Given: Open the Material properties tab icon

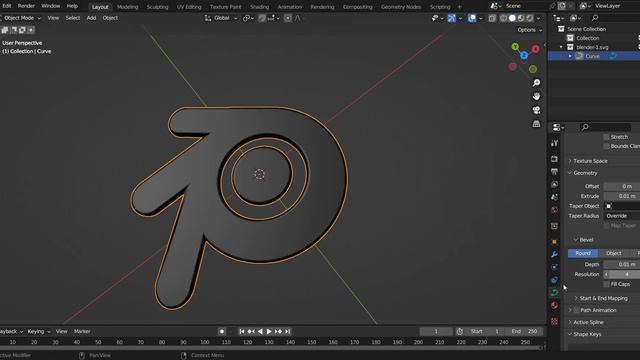Looking at the screenshot, I should click(554, 305).
